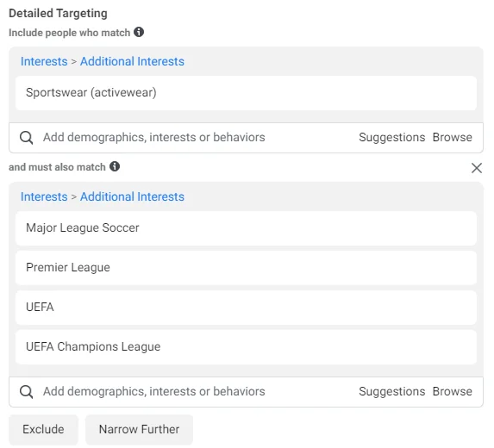Click the Narrow Further button
Screen dimensions: 494x448
(x=139, y=429)
